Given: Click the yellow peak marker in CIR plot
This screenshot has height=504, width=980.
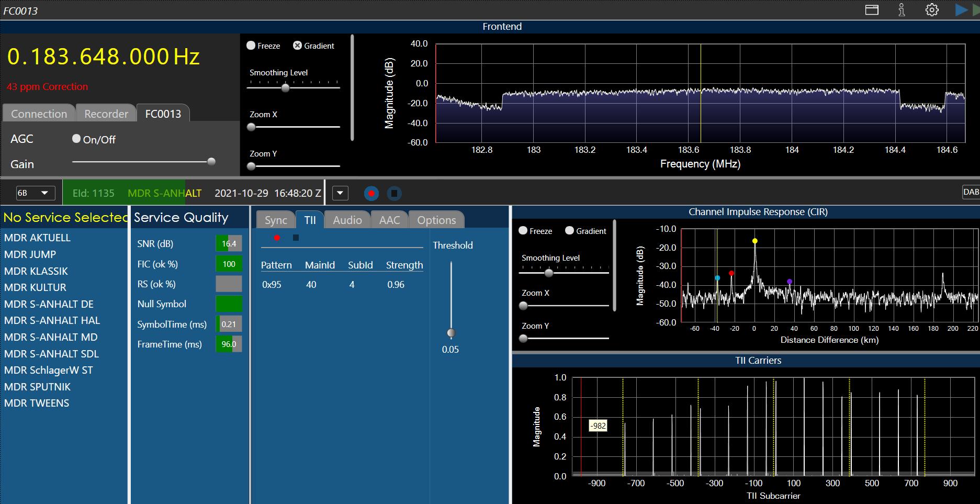Looking at the screenshot, I should click(x=754, y=241).
